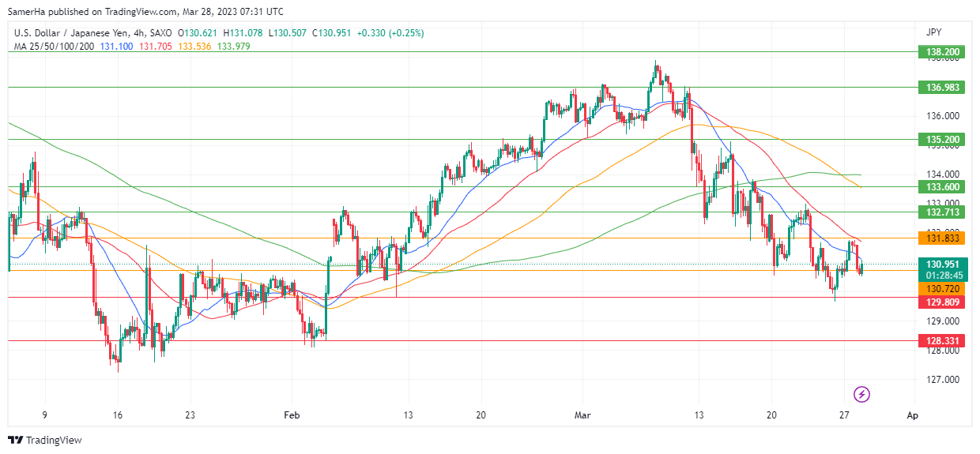Select the MA 25/50/100/200 indicator legend

pos(54,46)
